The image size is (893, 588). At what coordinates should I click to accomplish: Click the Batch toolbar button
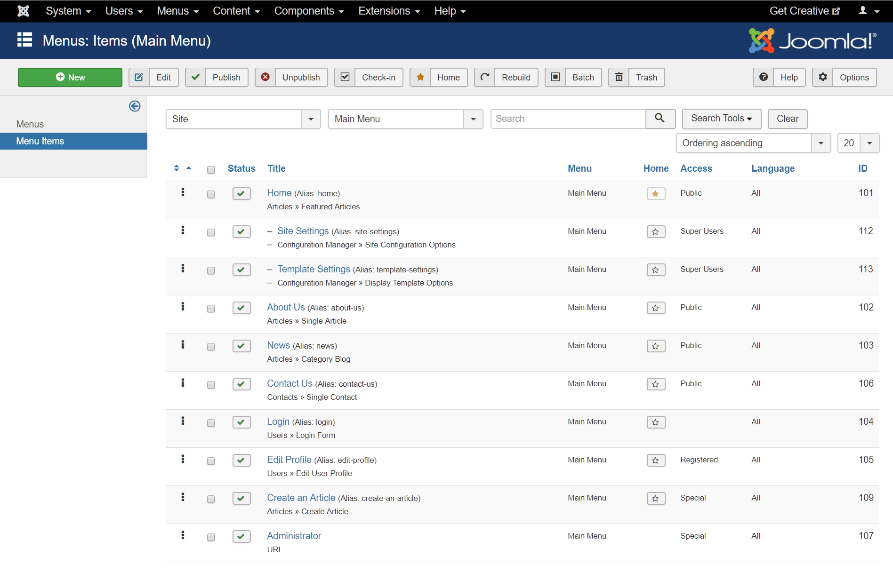(573, 77)
